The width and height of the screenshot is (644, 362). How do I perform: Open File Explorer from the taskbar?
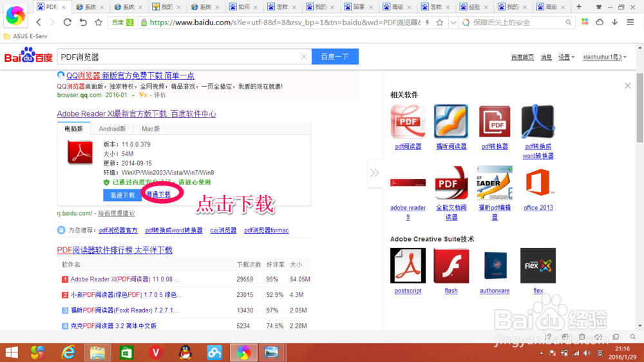(97, 352)
